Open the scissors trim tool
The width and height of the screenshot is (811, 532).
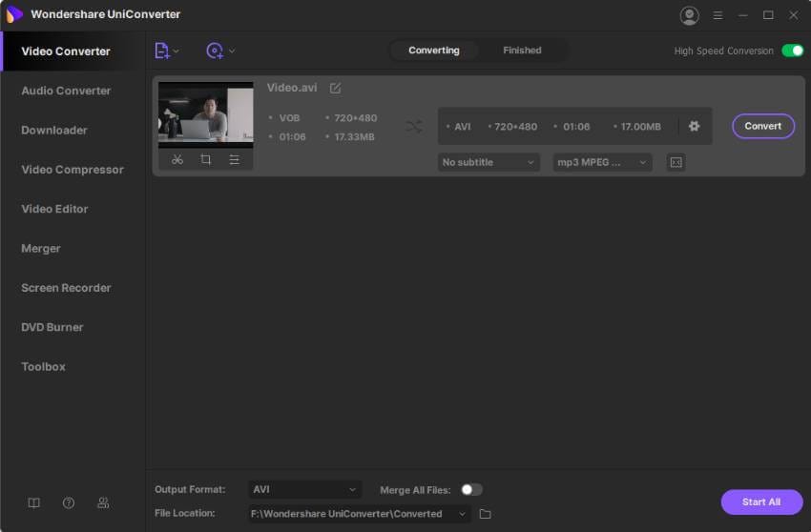177,160
